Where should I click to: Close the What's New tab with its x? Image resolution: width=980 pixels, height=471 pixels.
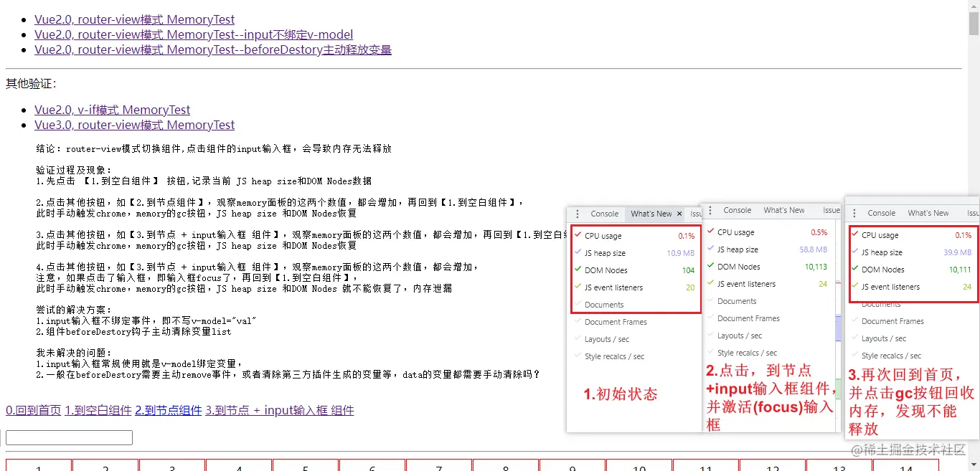click(679, 214)
